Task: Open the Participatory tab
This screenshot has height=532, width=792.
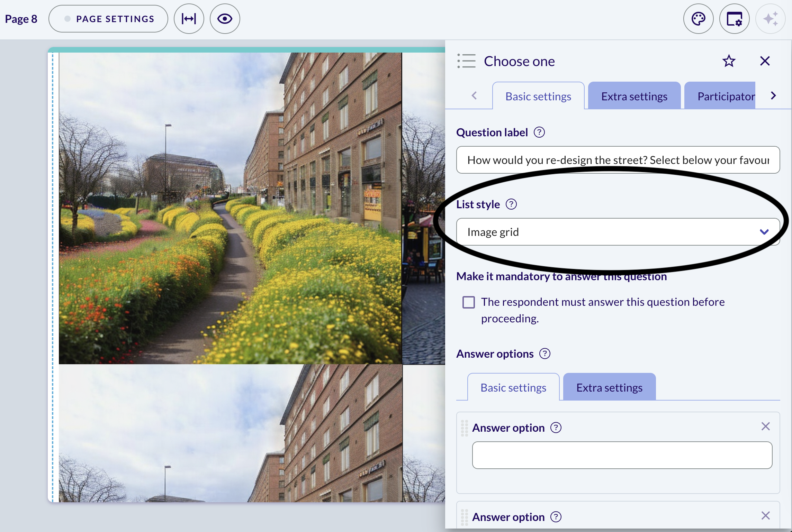Action: point(720,96)
